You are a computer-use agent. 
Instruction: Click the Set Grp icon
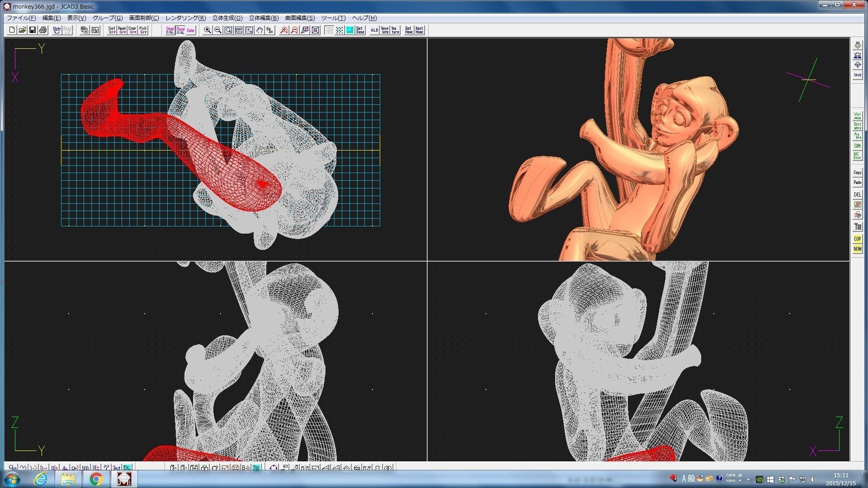click(112, 30)
